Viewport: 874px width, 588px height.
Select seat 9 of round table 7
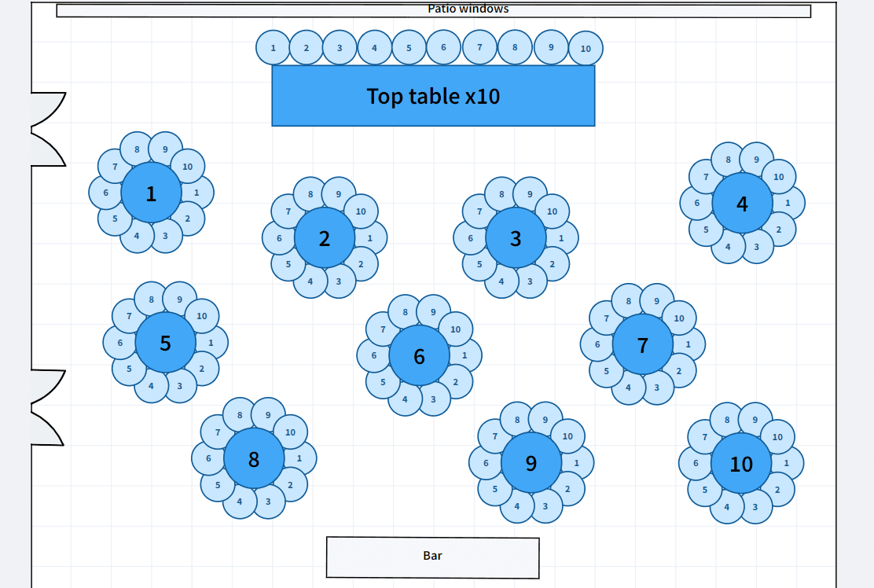coord(657,301)
